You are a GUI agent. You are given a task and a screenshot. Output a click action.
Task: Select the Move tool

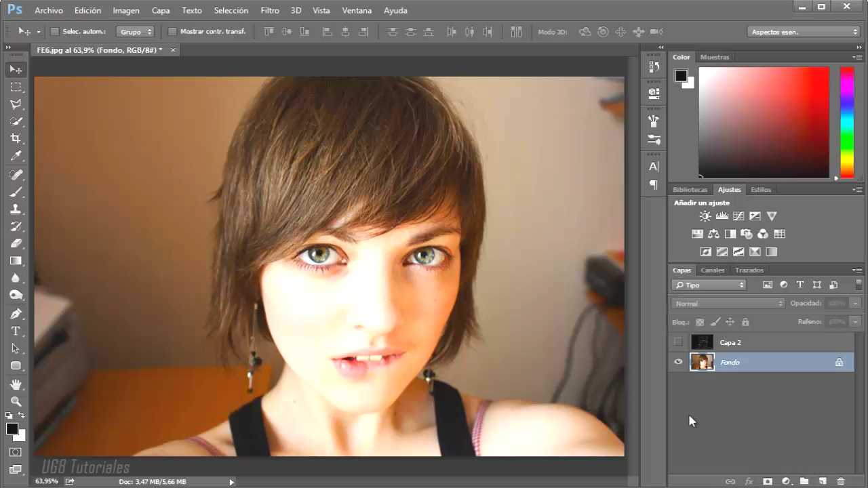(x=16, y=69)
